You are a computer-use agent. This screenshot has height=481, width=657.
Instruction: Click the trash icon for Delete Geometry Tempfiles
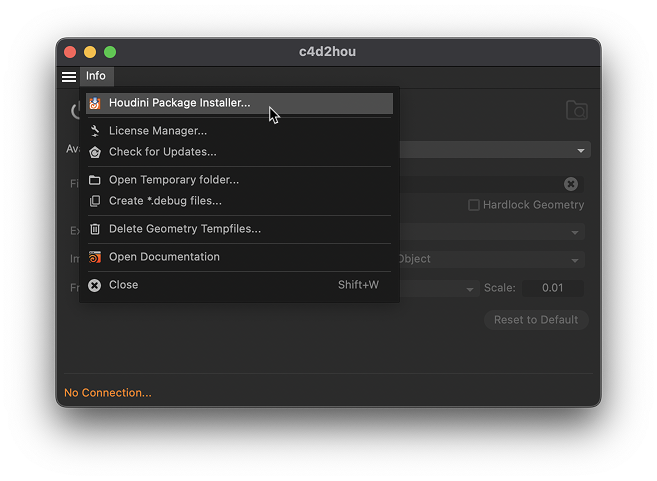[95, 229]
